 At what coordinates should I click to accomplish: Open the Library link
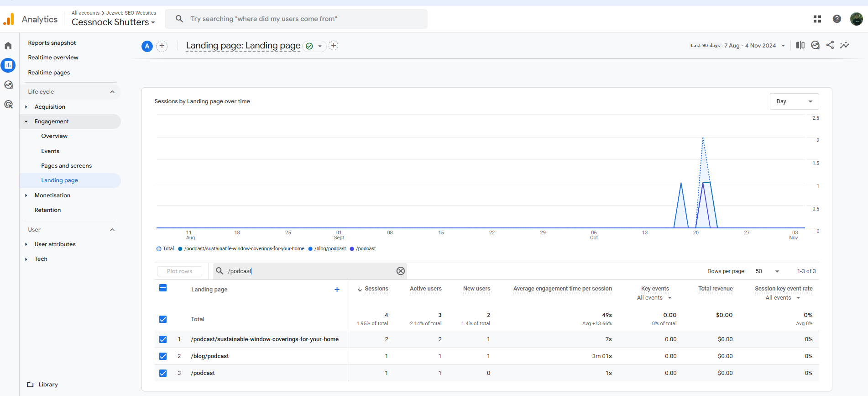(48, 385)
